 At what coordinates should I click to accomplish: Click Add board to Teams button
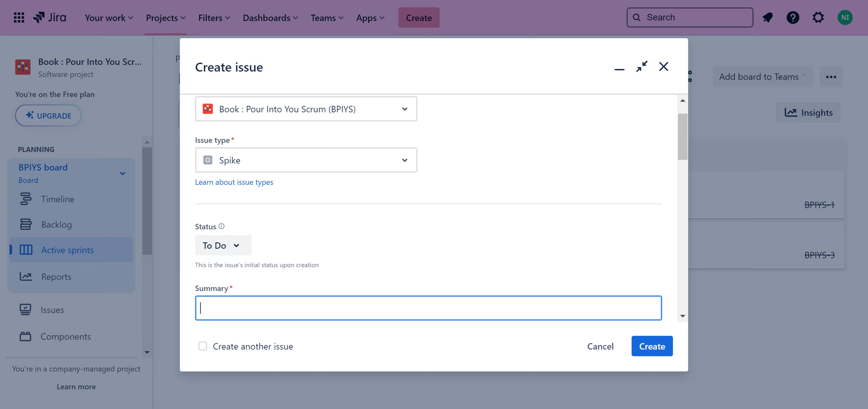[x=762, y=77]
